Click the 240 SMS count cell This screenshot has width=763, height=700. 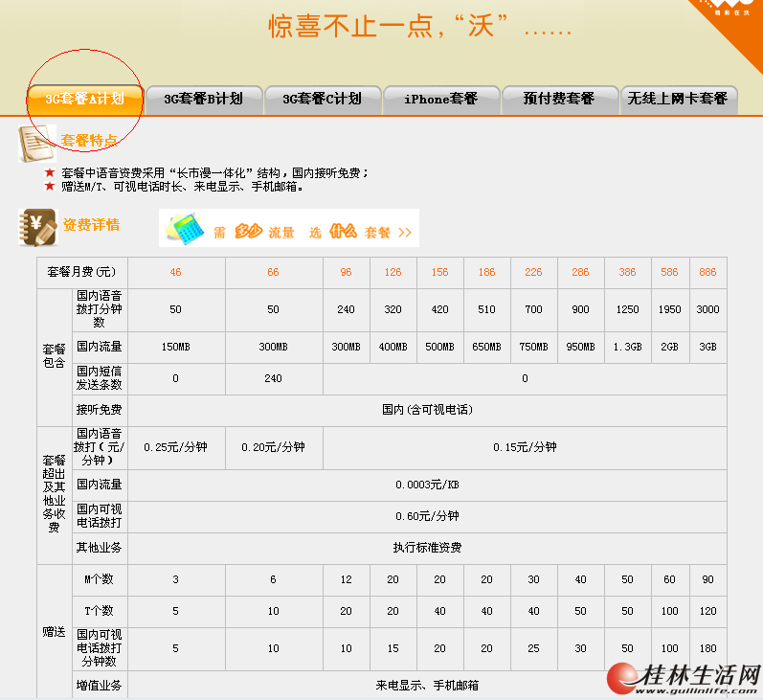coord(274,378)
